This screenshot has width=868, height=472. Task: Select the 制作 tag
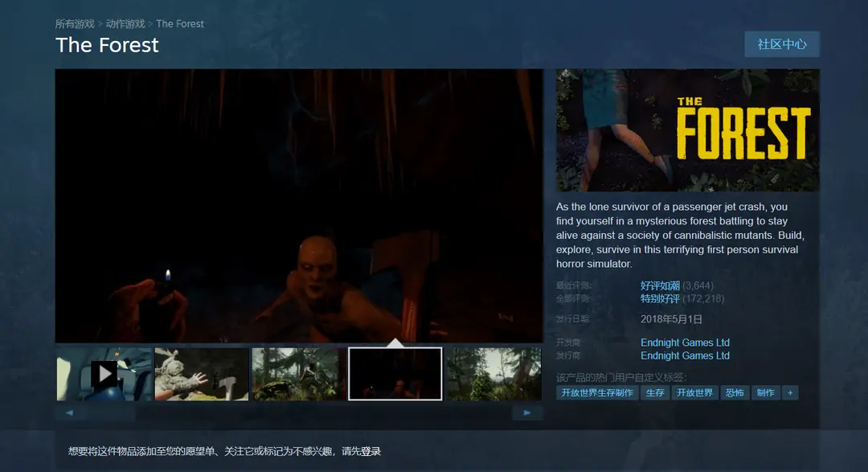point(766,392)
